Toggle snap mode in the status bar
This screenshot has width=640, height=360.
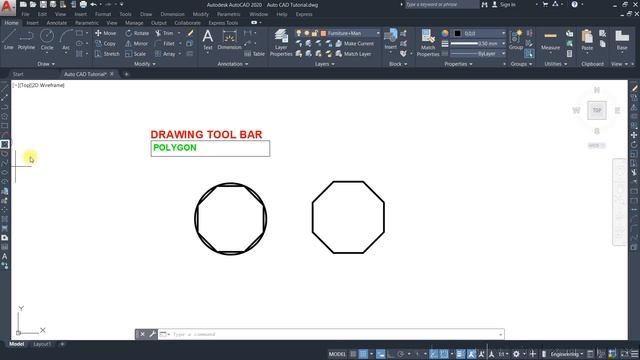363,354
